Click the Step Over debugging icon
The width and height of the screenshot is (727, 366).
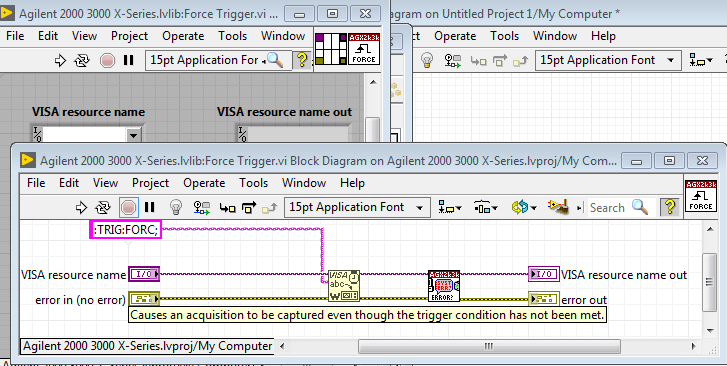point(249,207)
